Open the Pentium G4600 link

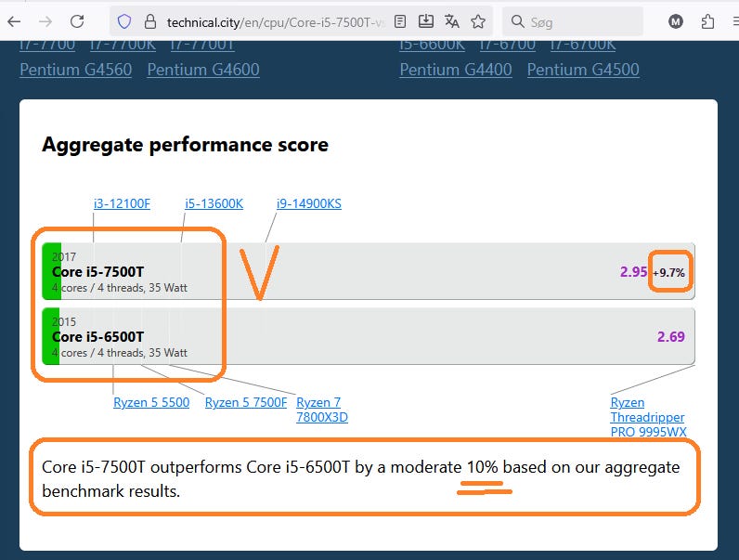point(203,70)
